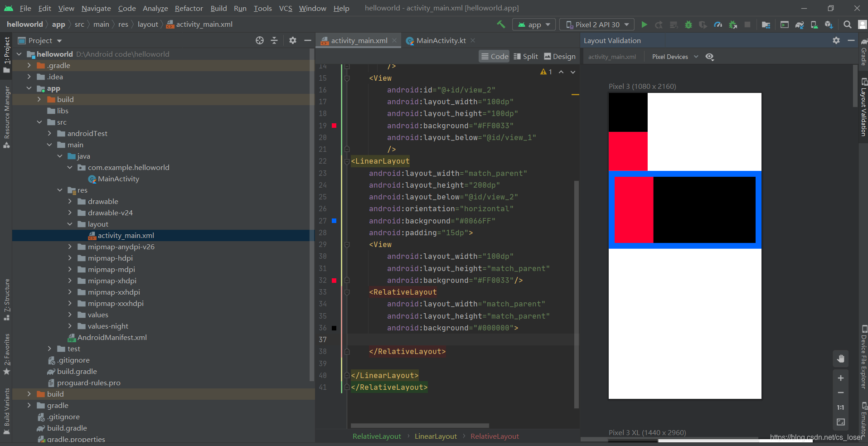
Task: Run the app with the green play icon
Action: pyautogui.click(x=644, y=24)
